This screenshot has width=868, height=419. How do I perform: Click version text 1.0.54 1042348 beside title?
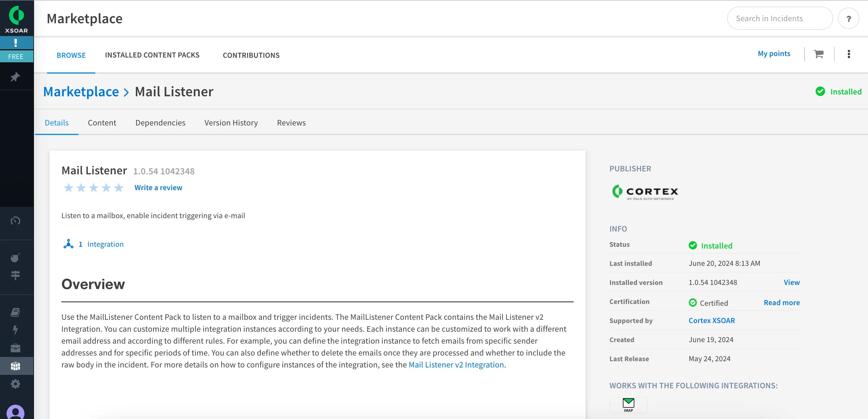tap(164, 171)
